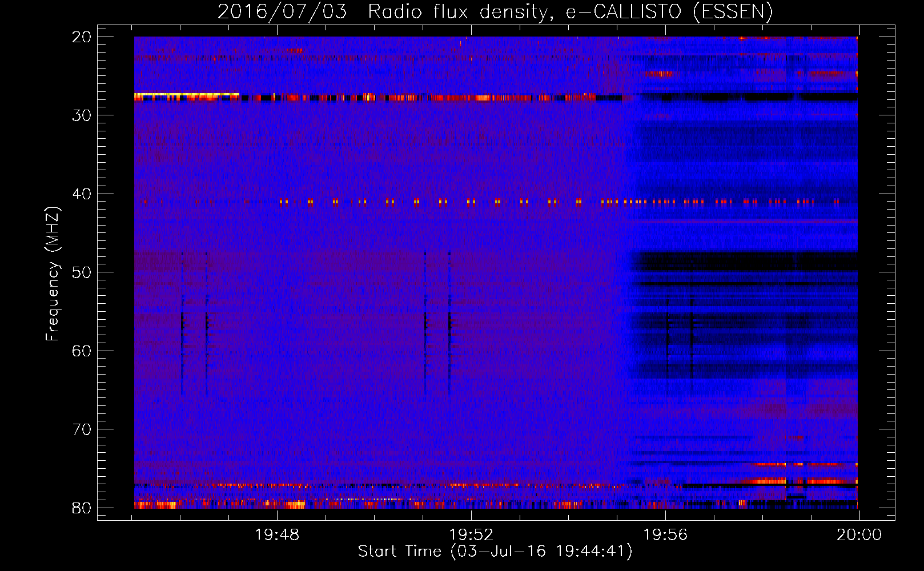Click the 'Start Time (03-Jul-16 19:44:41)' label
This screenshot has height=571, width=924.
click(x=495, y=552)
